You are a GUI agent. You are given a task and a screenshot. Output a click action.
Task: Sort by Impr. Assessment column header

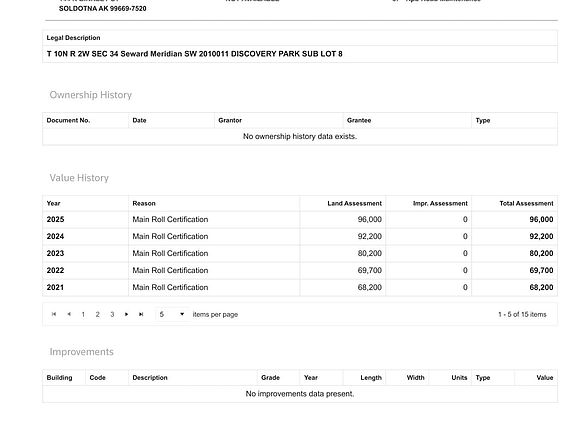(440, 203)
